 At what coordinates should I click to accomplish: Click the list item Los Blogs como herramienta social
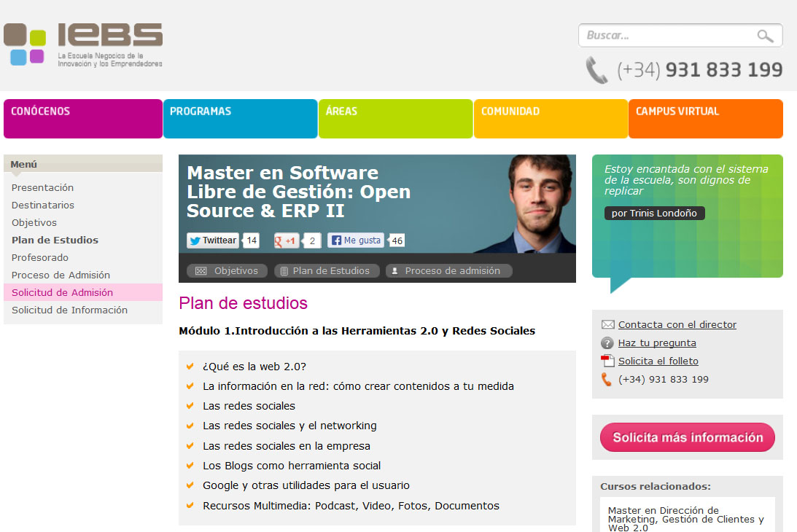point(292,466)
